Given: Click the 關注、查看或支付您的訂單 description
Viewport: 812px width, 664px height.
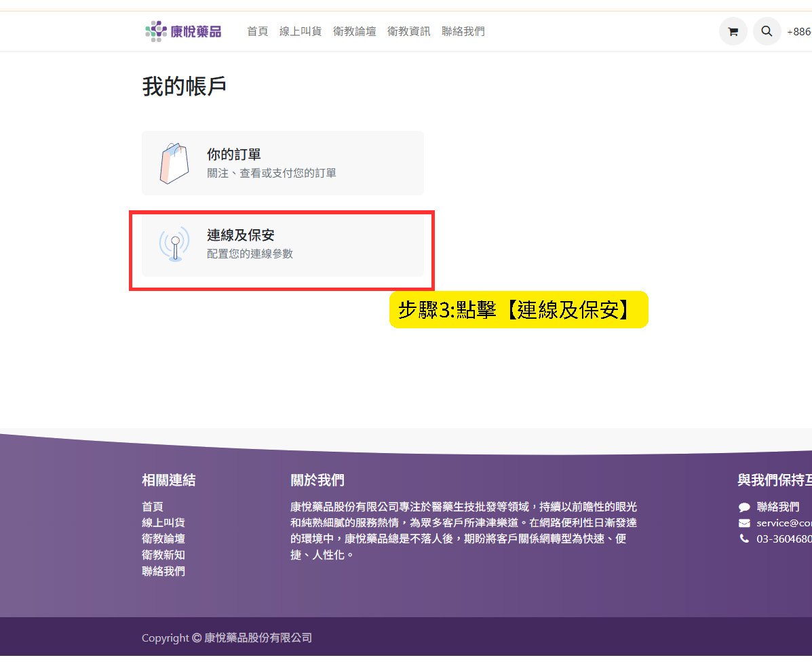Looking at the screenshot, I should [271, 173].
